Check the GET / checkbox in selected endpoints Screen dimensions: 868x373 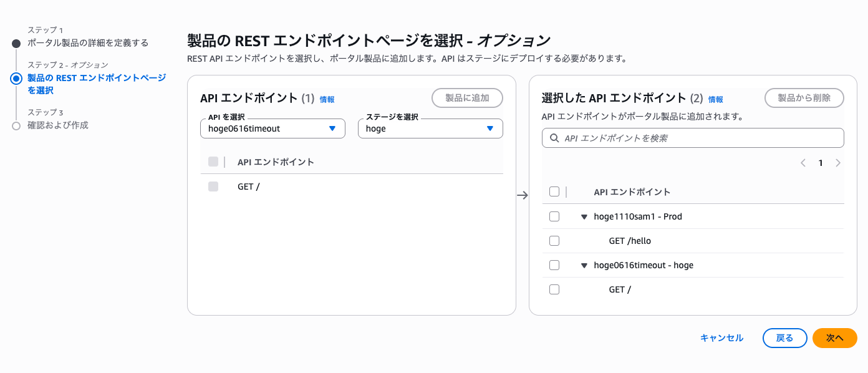pos(554,289)
